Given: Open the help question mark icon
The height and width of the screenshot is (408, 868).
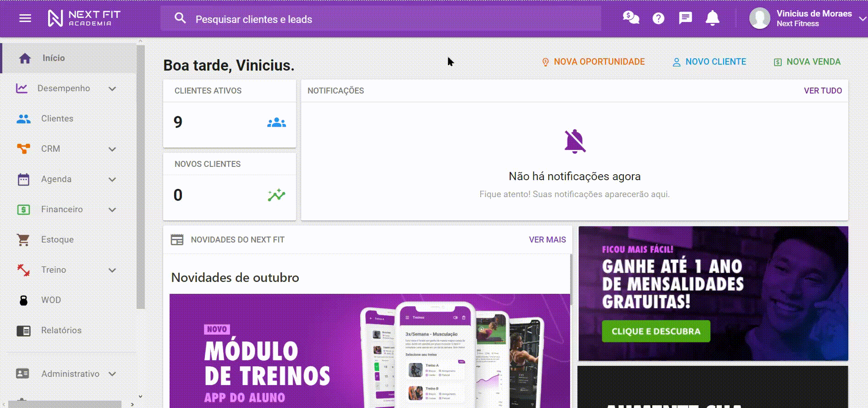Looking at the screenshot, I should pyautogui.click(x=659, y=18).
